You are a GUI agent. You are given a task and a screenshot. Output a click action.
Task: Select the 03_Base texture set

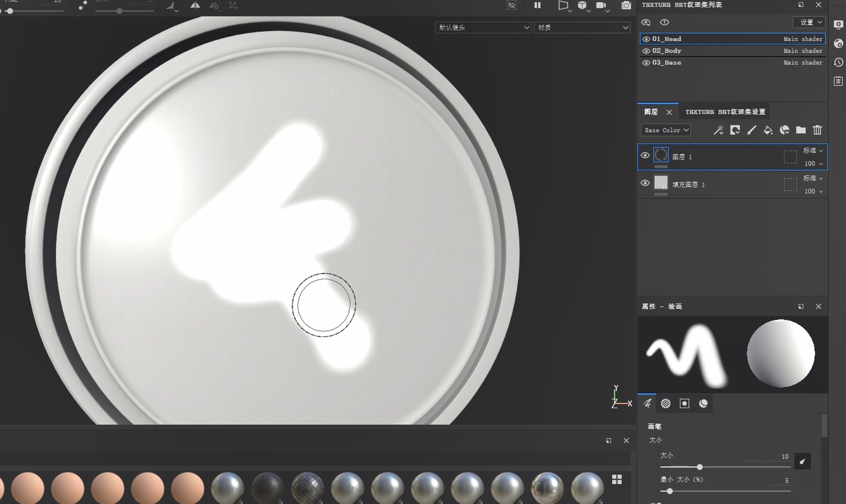point(667,62)
